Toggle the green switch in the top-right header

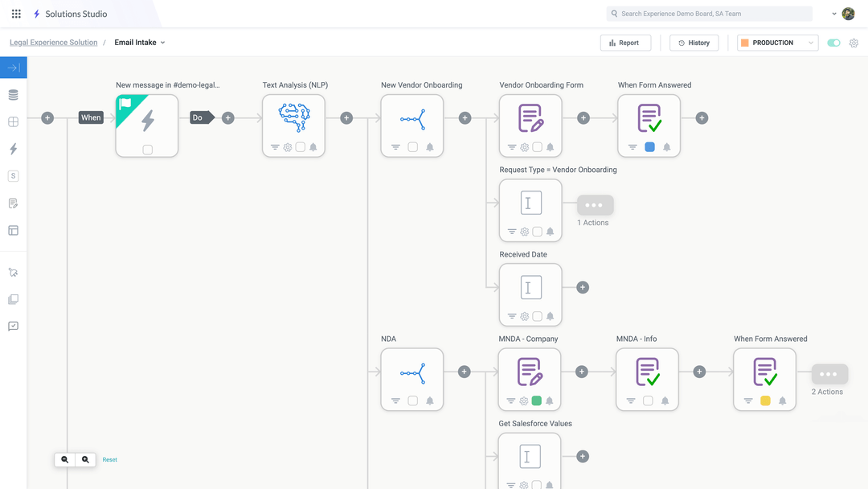tap(833, 42)
